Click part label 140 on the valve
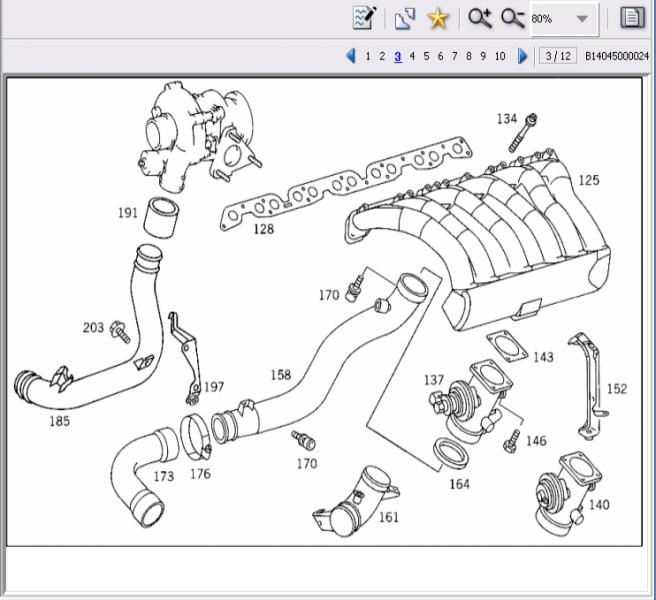The height and width of the screenshot is (600, 656). tap(598, 504)
